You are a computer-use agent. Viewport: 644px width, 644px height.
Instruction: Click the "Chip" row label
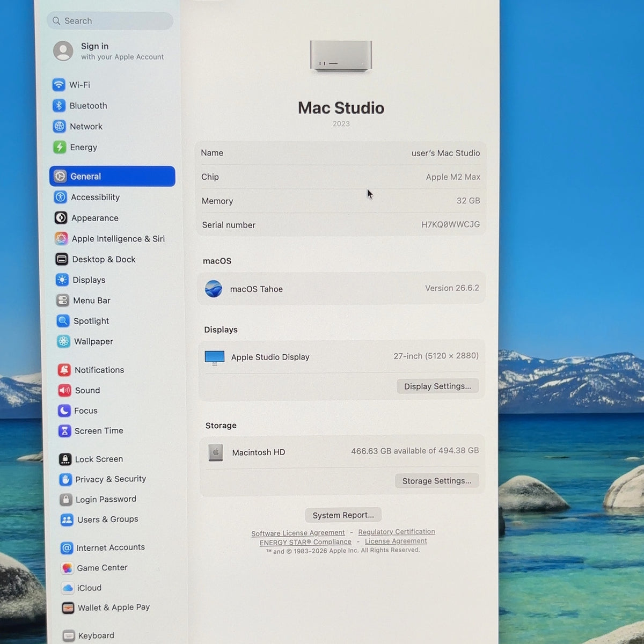click(210, 177)
